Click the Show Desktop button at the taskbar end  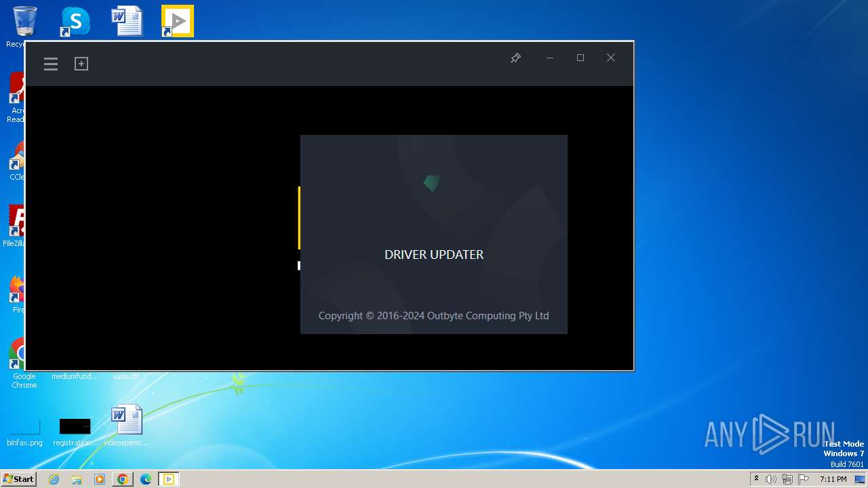point(860,479)
